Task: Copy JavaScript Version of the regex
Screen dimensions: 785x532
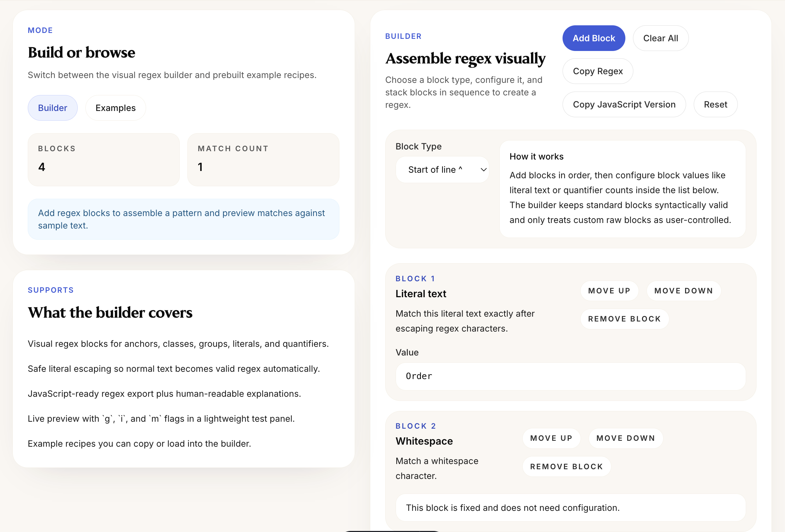Action: (624, 104)
